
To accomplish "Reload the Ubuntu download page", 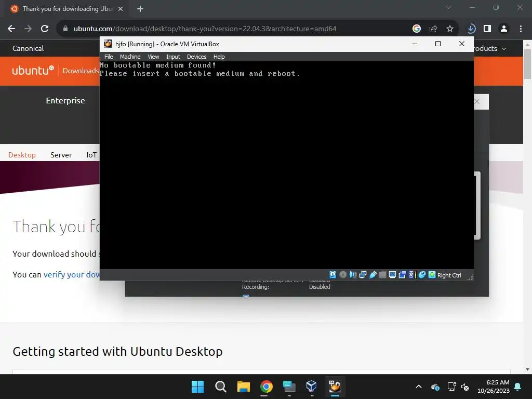I will point(45,29).
